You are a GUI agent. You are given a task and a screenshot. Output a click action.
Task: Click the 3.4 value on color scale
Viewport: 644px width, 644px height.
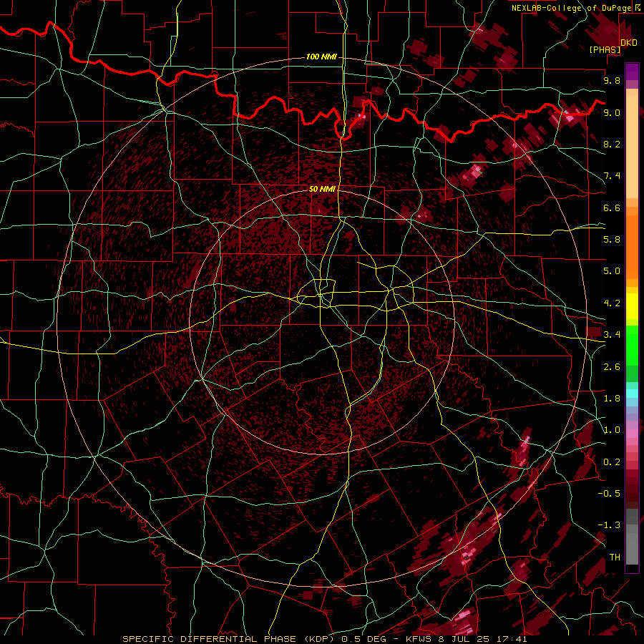point(612,335)
